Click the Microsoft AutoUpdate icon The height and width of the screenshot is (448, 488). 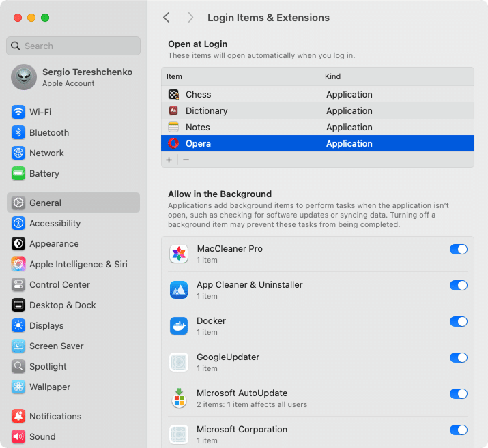(179, 398)
